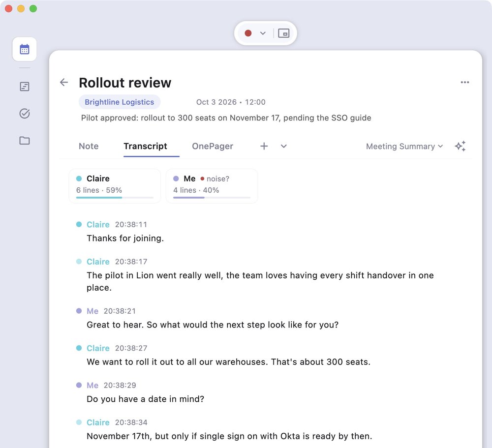Open the Meeting Summary dropdown
The width and height of the screenshot is (492, 448).
click(404, 147)
